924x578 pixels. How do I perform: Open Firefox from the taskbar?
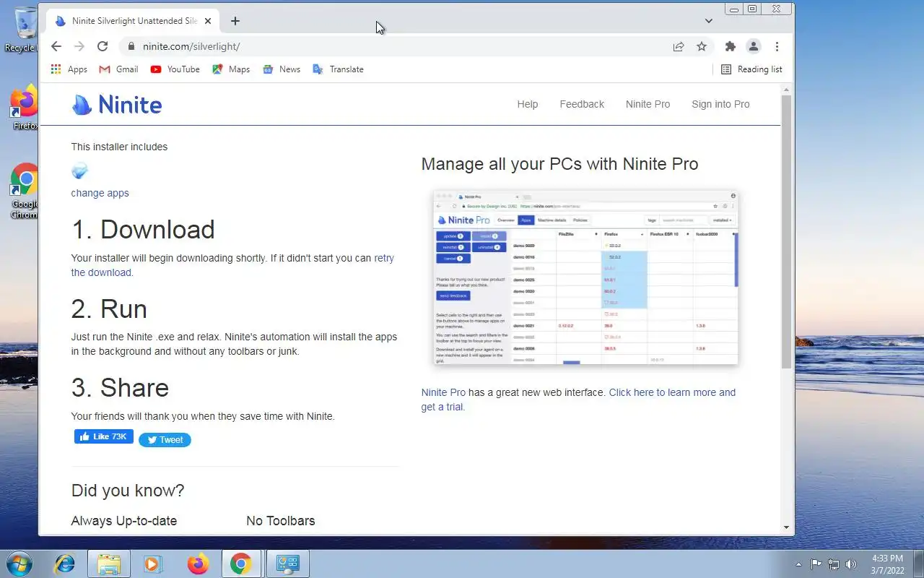(197, 564)
